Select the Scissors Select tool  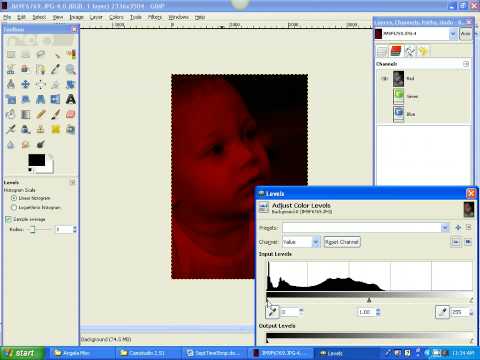(x=11, y=69)
